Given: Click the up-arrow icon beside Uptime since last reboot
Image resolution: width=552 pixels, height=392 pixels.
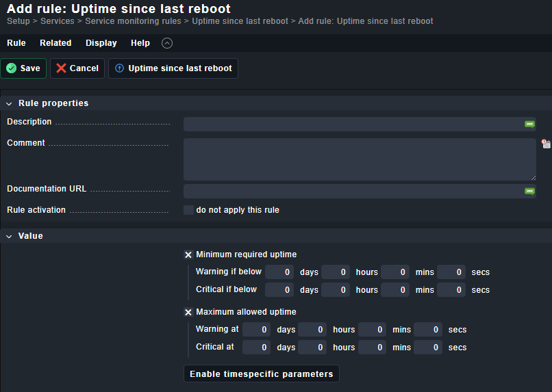Looking at the screenshot, I should (x=120, y=68).
